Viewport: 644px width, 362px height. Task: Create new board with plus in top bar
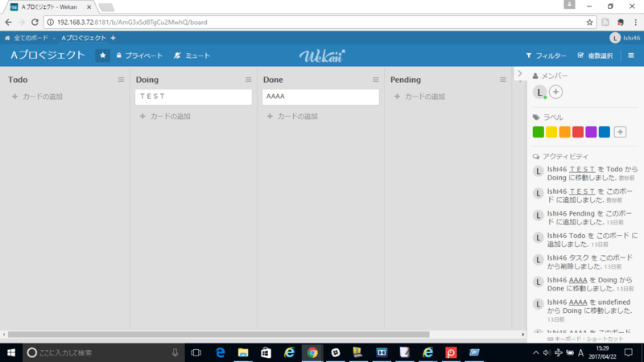click(x=113, y=38)
